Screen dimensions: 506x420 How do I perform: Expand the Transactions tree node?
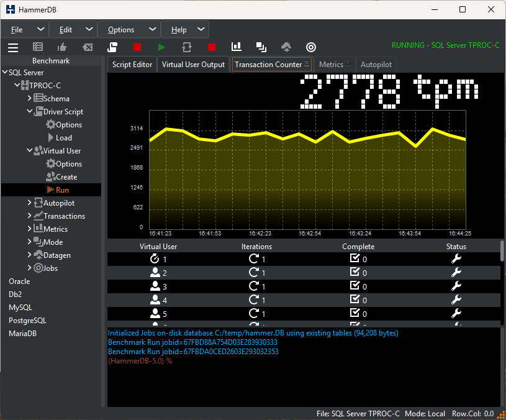pos(29,216)
